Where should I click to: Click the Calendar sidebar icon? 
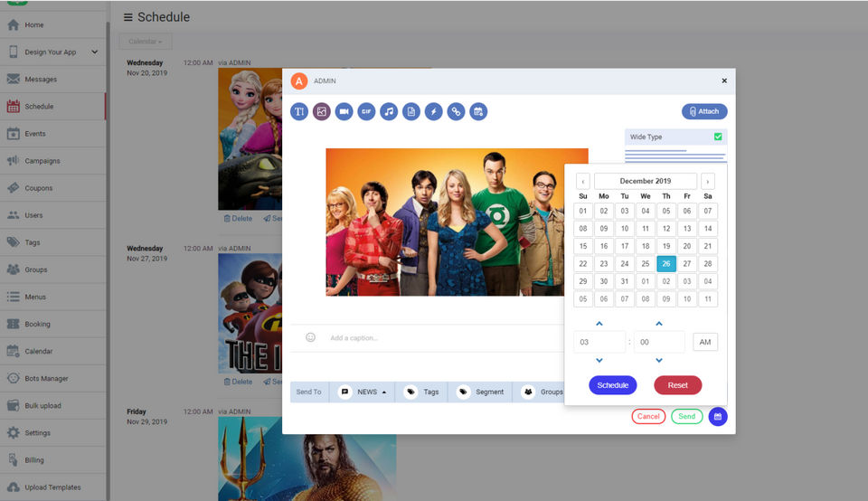coord(14,351)
